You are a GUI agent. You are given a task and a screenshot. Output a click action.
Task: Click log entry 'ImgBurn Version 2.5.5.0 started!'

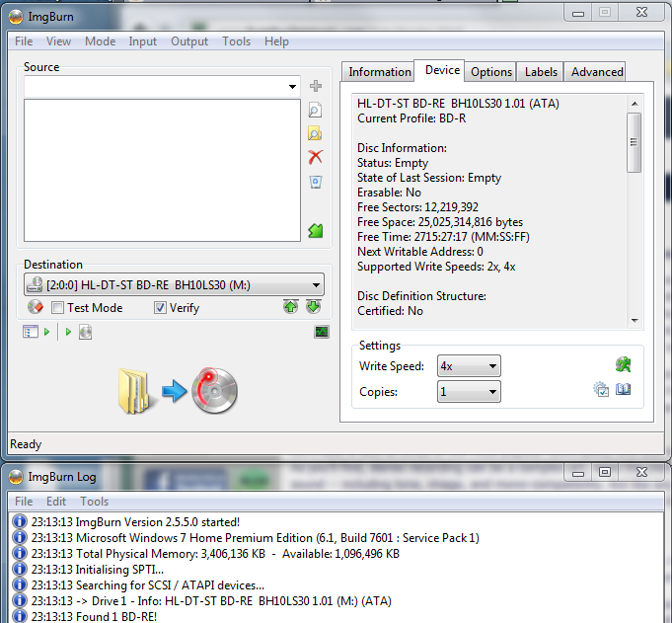(135, 522)
